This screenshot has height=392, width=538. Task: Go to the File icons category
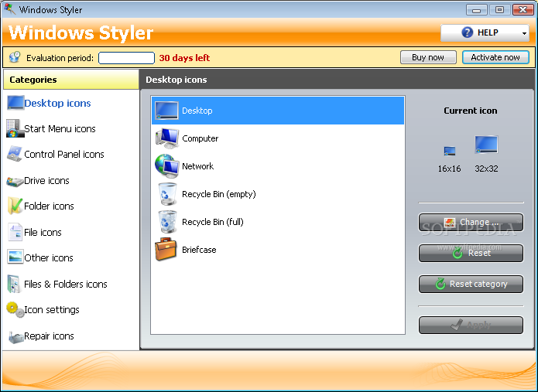pos(43,232)
